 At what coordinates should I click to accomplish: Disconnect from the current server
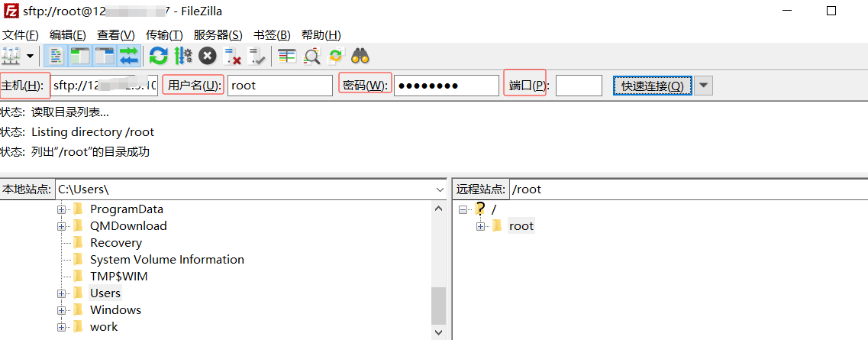[x=232, y=55]
